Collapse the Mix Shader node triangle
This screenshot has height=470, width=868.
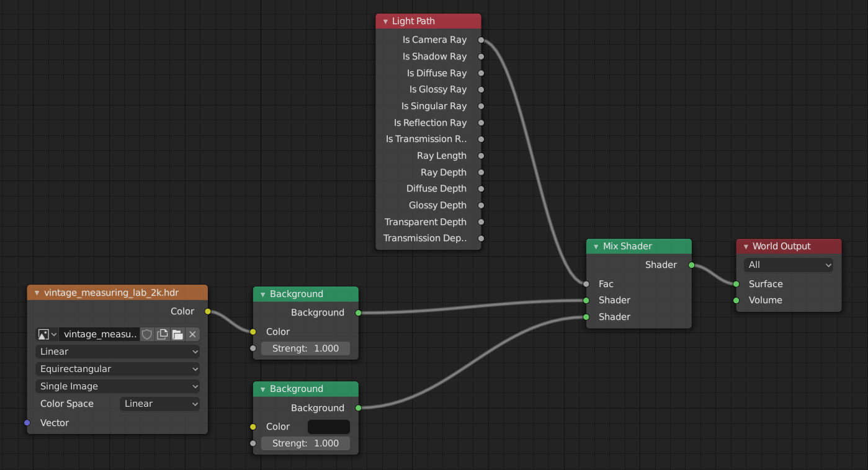(596, 246)
